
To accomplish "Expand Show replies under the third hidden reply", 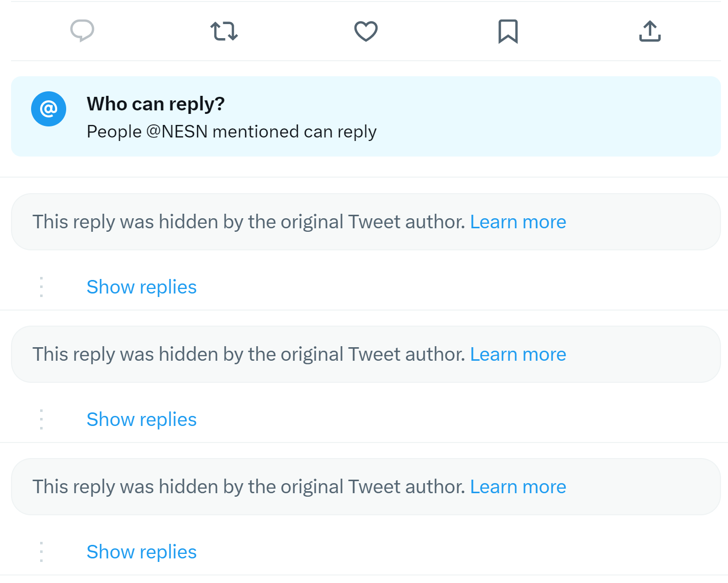I will pos(142,552).
